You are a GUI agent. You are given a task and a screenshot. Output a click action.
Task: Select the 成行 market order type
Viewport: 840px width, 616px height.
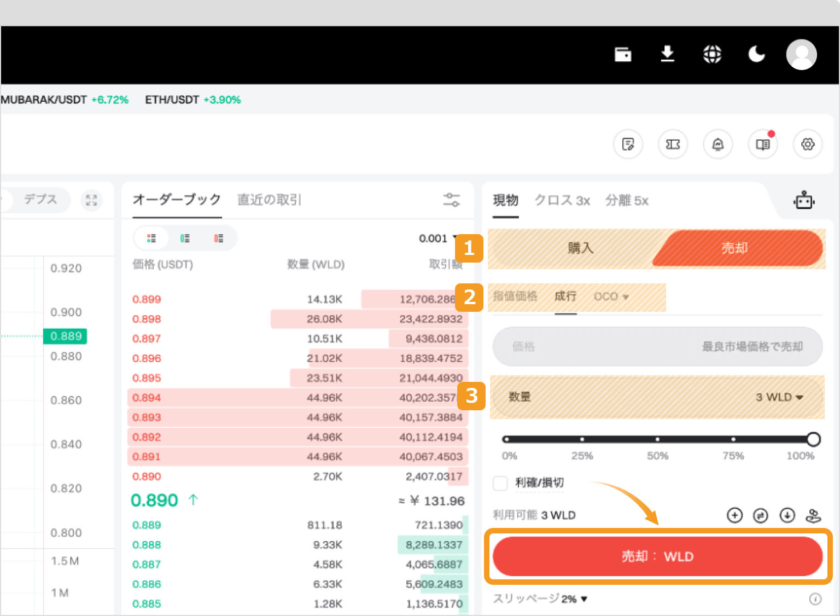click(x=565, y=297)
